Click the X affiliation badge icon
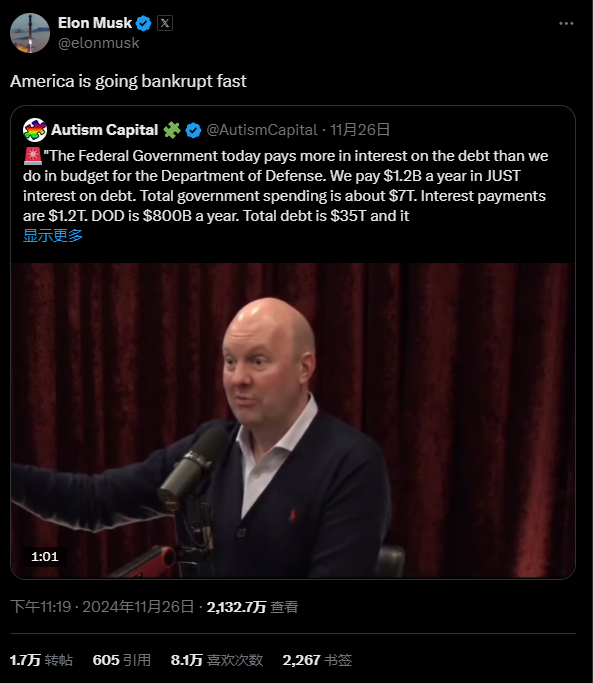 [x=165, y=23]
